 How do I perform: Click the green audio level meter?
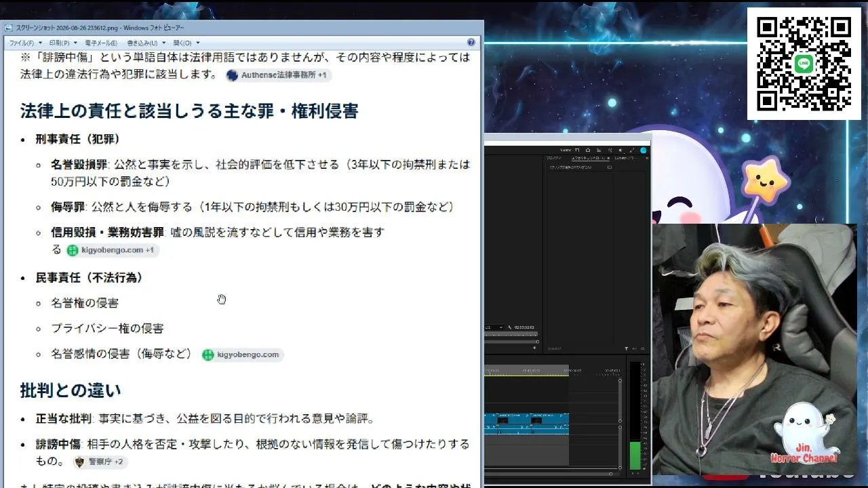(635, 455)
